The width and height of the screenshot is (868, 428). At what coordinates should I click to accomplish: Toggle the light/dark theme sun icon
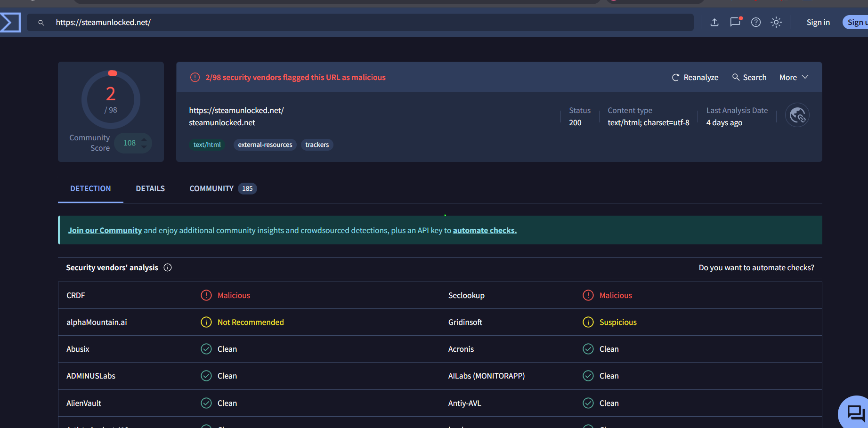click(776, 22)
